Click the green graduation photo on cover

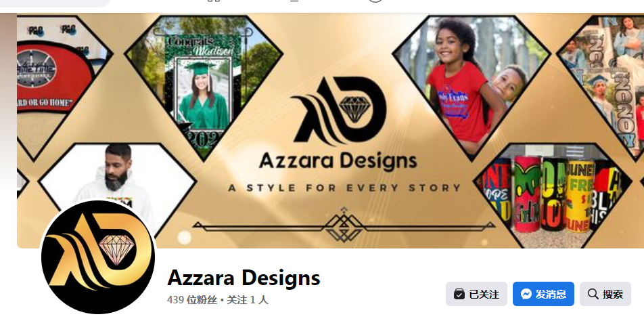pos(204,86)
